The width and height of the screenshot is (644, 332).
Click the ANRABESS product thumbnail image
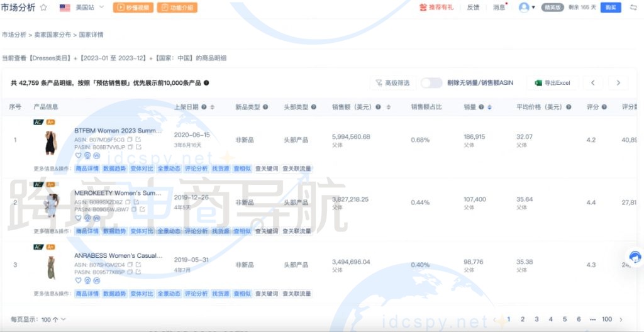click(51, 267)
